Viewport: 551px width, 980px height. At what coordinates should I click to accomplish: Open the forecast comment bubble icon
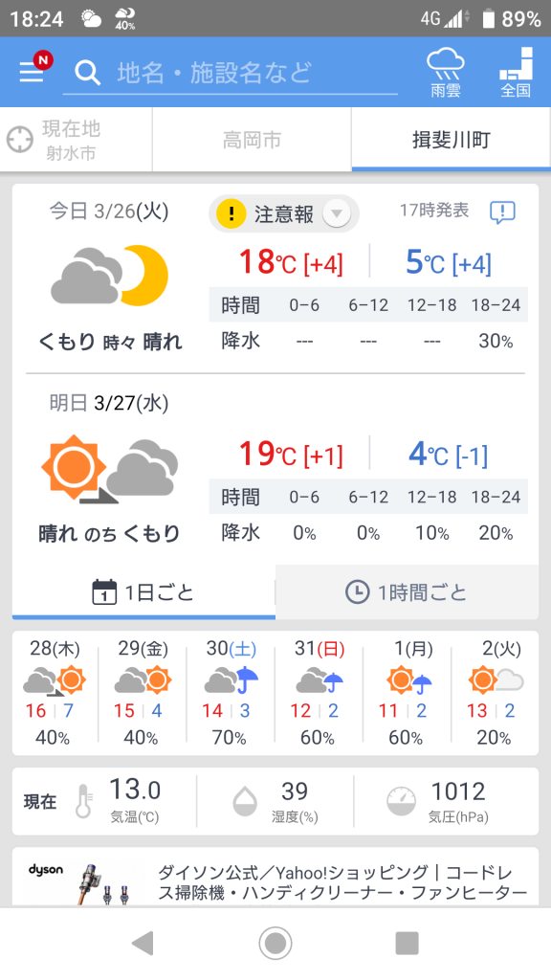point(502,212)
